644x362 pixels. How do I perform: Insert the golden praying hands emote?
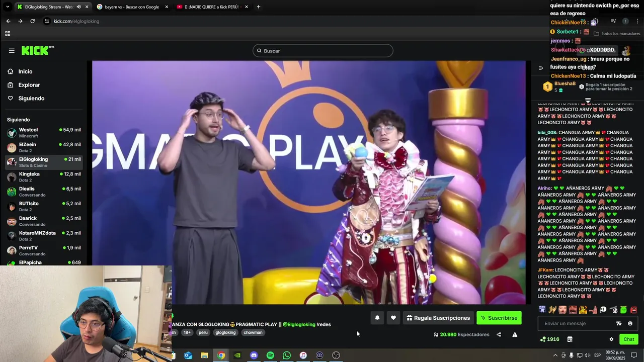coord(552,310)
